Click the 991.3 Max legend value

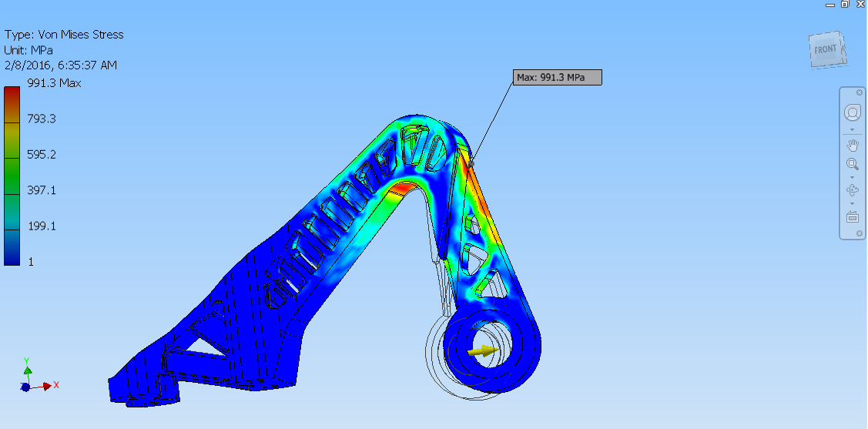pyautogui.click(x=54, y=84)
